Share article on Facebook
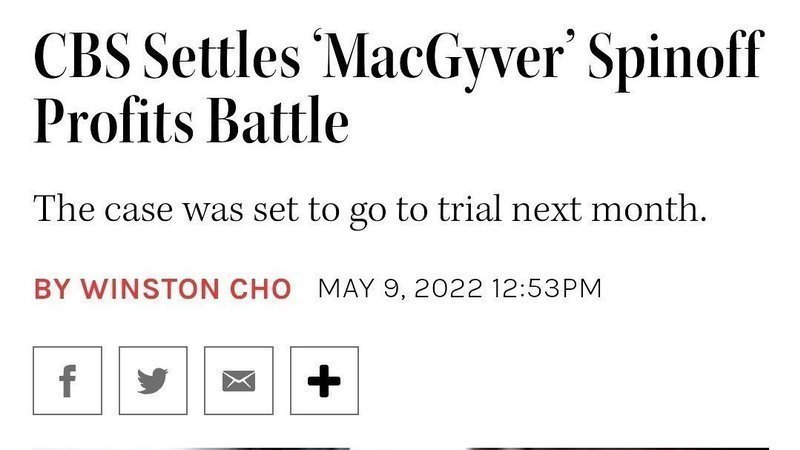Image resolution: width=800 pixels, height=450 pixels. click(67, 381)
